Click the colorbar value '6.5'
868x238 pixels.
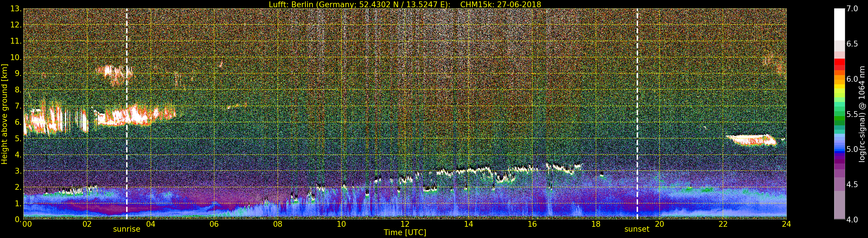point(852,44)
